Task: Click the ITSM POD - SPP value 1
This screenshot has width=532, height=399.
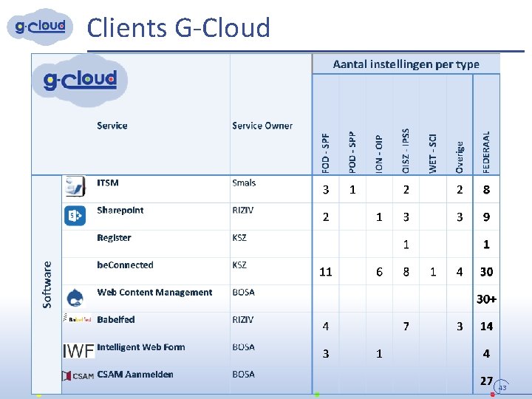Action: point(352,190)
